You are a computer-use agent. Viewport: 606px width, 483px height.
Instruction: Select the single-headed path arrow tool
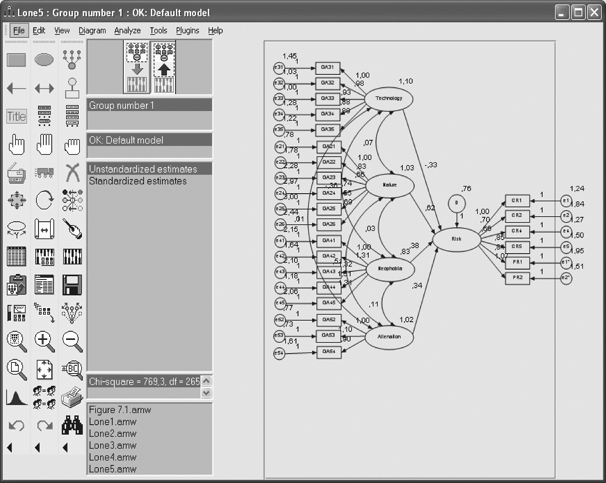pos(17,88)
